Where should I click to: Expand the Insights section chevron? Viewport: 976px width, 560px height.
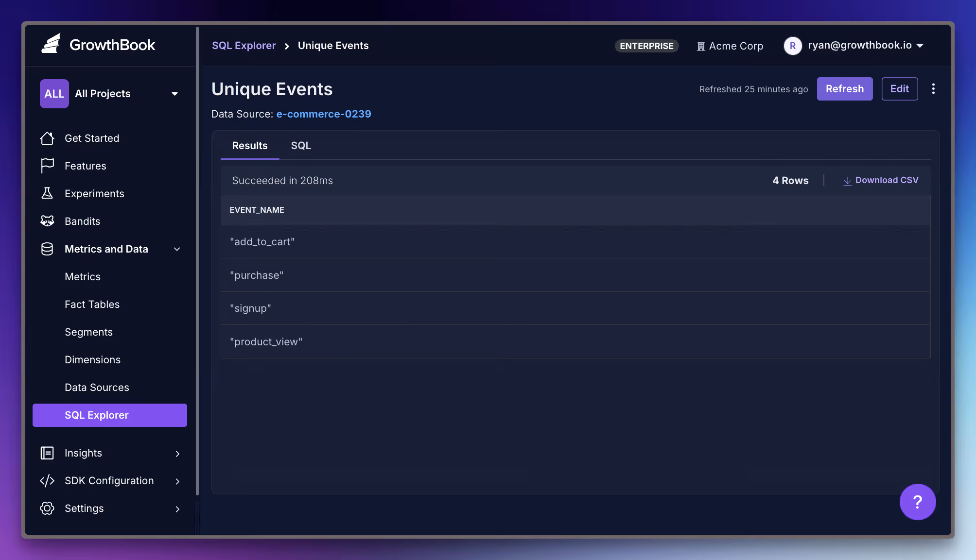coord(177,453)
